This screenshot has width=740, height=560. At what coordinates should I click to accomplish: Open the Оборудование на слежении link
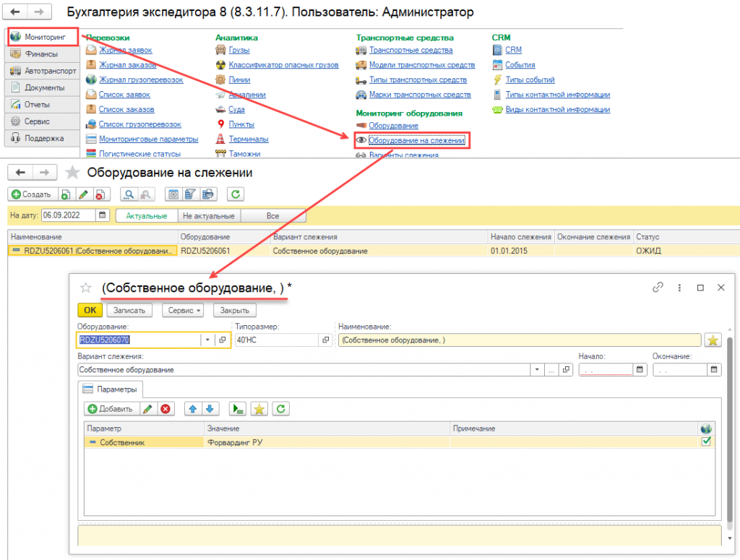coord(417,140)
